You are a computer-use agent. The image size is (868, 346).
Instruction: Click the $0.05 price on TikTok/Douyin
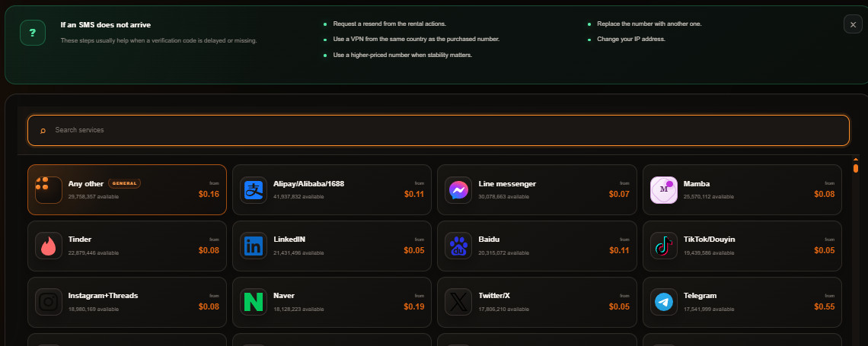coord(825,250)
